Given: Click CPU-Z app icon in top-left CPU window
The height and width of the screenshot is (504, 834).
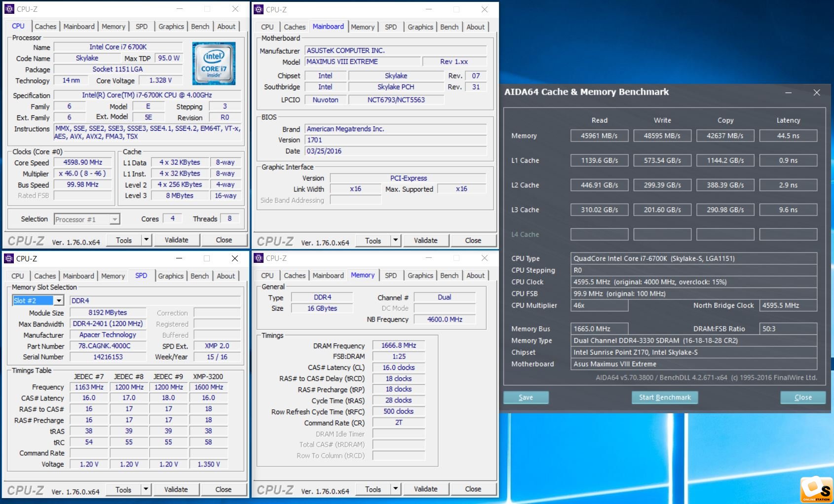Looking at the screenshot, I should (x=9, y=9).
